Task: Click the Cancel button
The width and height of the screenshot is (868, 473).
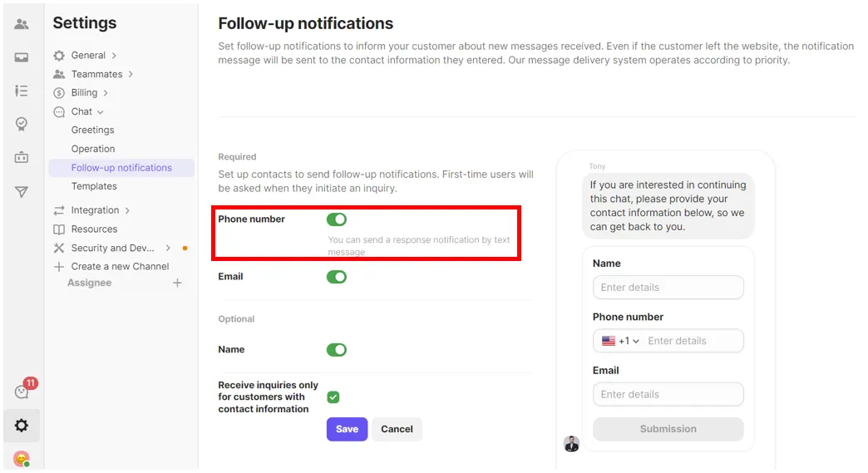Action: (x=397, y=429)
